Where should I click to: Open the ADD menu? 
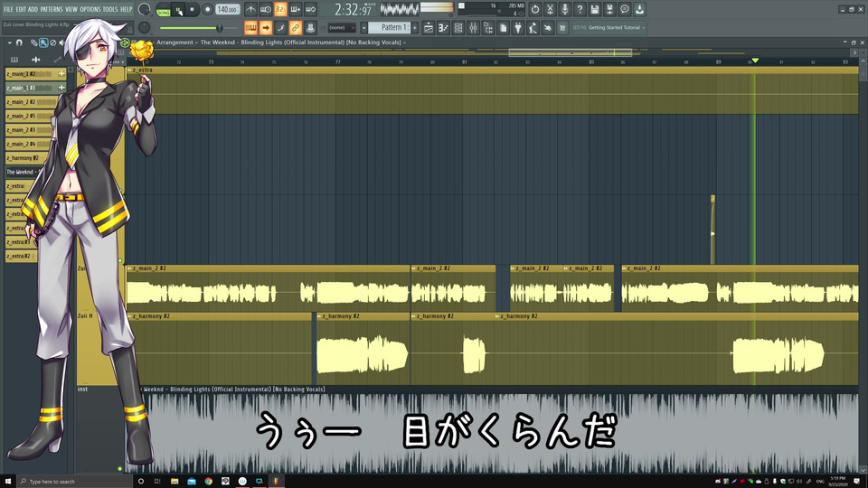pyautogui.click(x=33, y=9)
